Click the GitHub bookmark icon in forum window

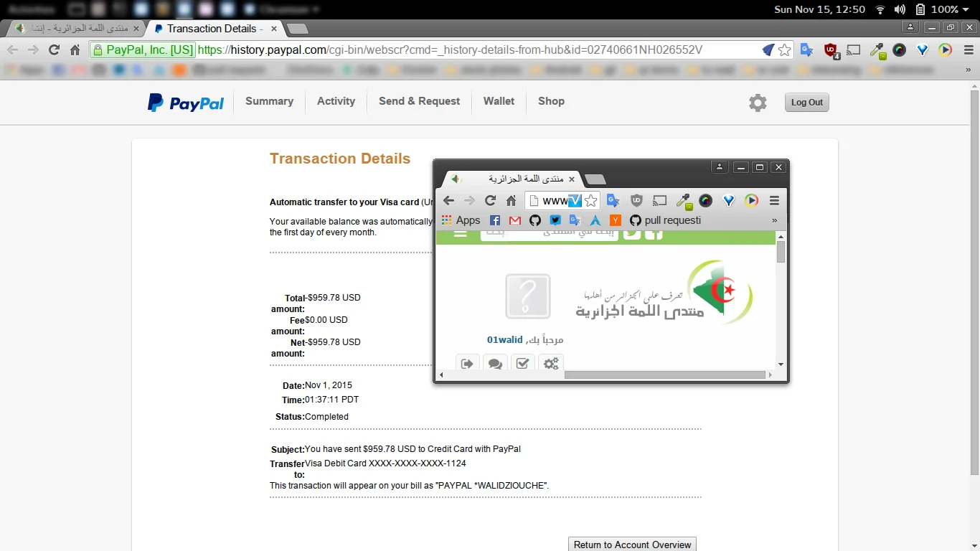[x=535, y=220]
